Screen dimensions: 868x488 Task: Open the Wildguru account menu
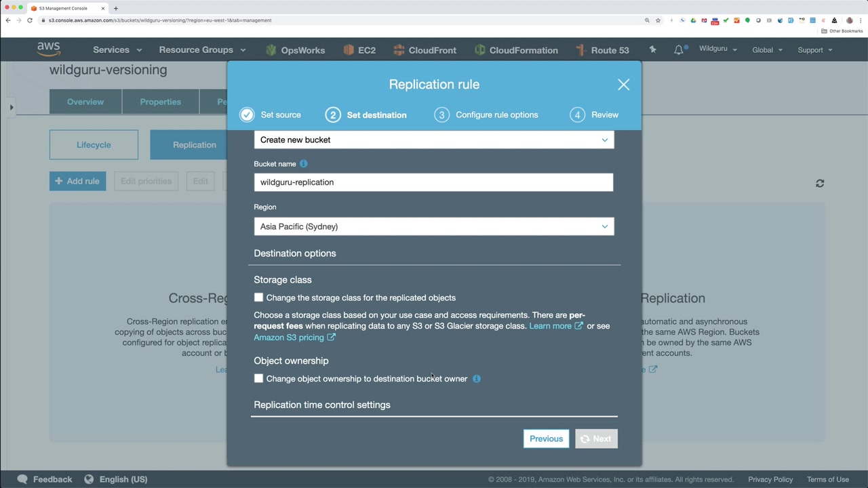[718, 49]
